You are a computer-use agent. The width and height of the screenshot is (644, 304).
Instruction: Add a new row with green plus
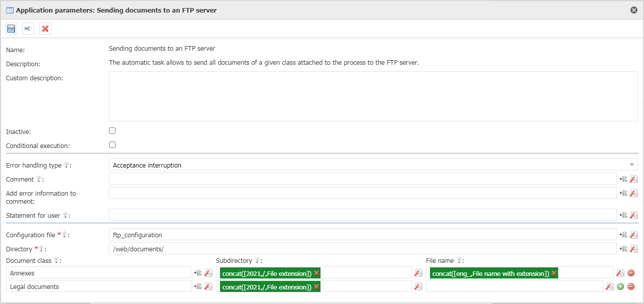(620, 287)
